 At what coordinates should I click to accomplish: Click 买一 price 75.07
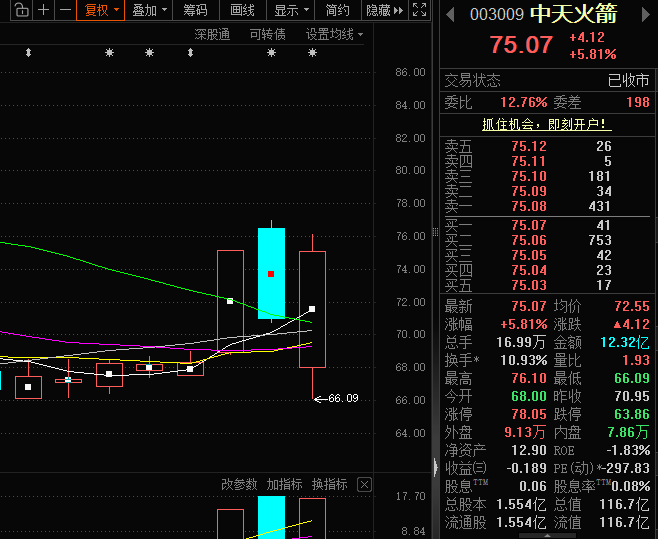tap(529, 225)
